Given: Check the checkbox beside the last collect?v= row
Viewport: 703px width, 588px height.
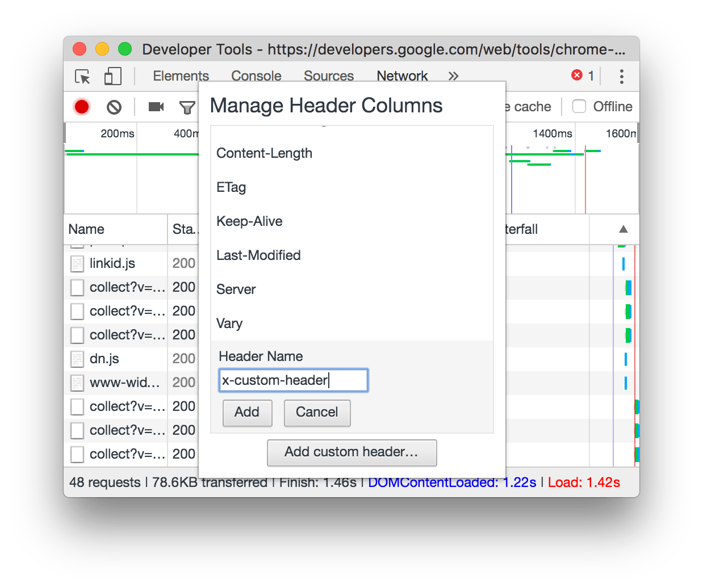Looking at the screenshot, I should [77, 454].
